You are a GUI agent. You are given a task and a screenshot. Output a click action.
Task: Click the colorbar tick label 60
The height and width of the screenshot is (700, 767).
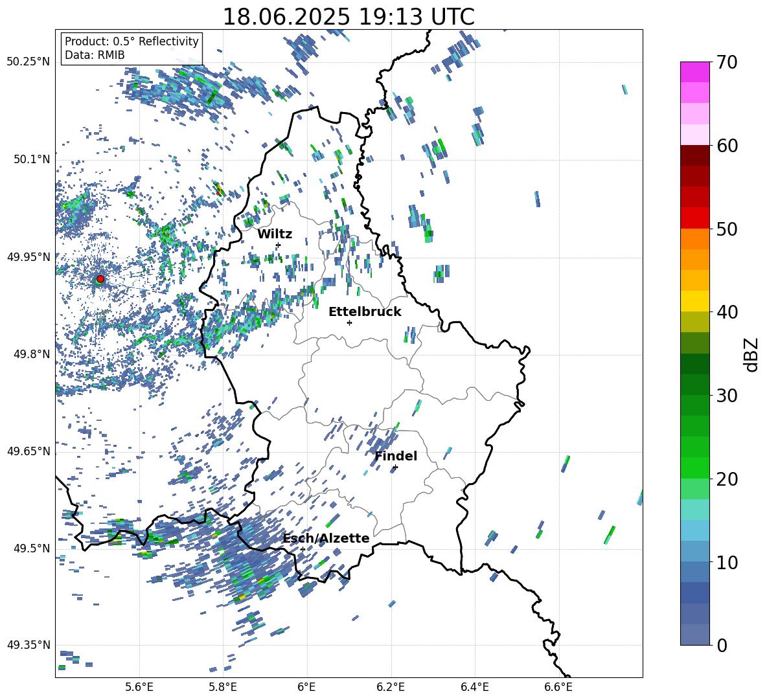[x=727, y=146]
